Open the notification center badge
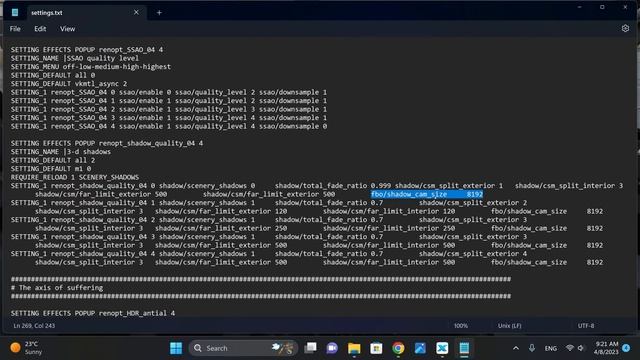The image size is (640, 360). 626,348
